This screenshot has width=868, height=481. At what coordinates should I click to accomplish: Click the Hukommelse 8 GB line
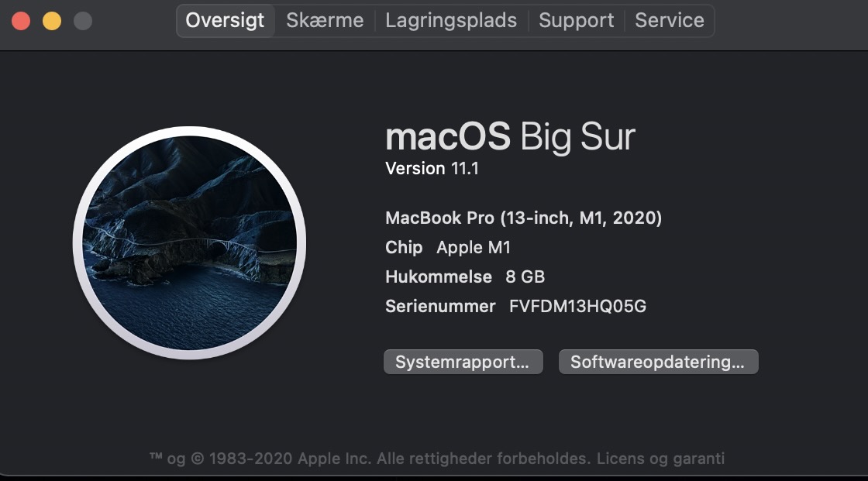[465, 277]
